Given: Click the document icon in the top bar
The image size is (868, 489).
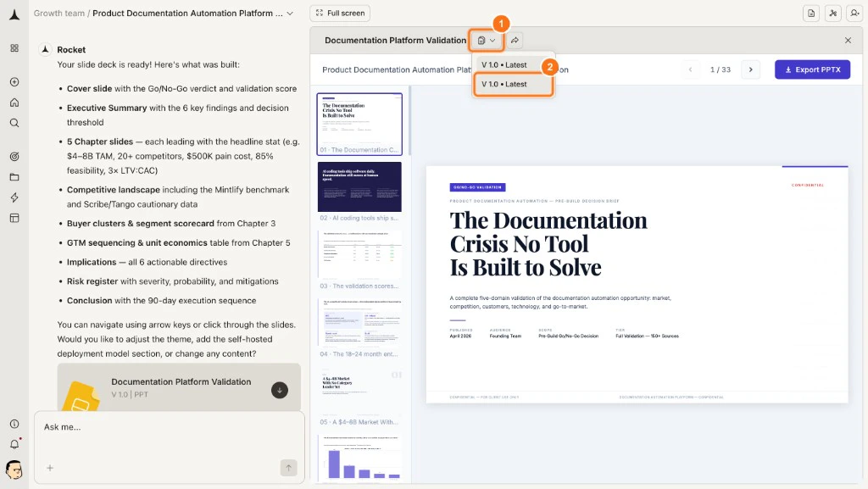Looking at the screenshot, I should [x=811, y=14].
